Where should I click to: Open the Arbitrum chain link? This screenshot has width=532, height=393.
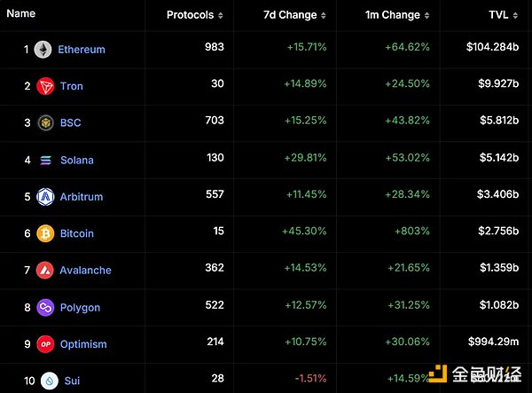pos(82,196)
